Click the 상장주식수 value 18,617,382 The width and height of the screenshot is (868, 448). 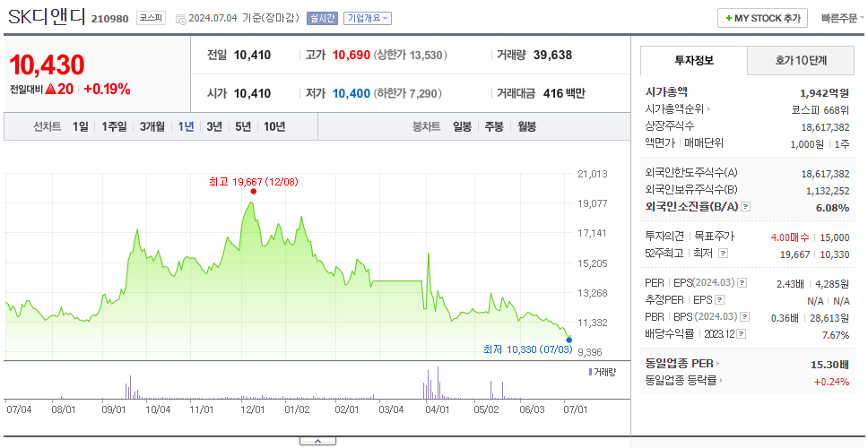pyautogui.click(x=825, y=127)
